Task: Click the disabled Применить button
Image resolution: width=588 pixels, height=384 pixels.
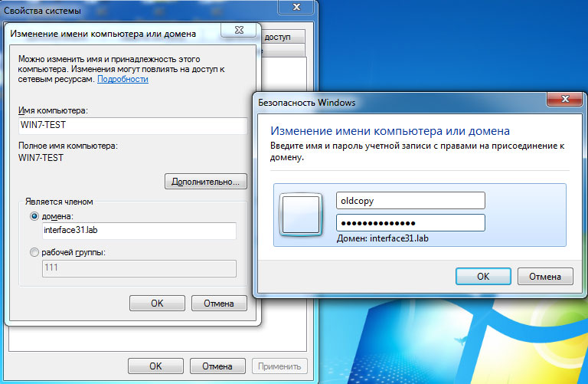Action: click(x=279, y=366)
